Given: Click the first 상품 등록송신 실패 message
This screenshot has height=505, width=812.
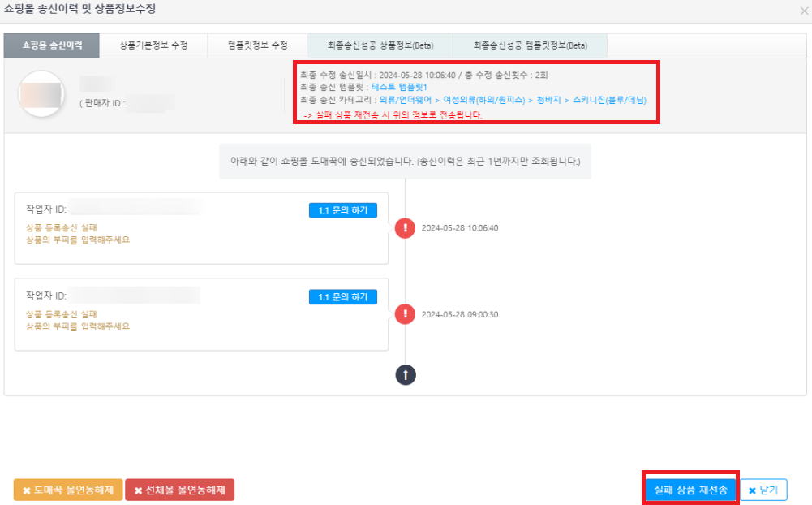Looking at the screenshot, I should click(61, 227).
